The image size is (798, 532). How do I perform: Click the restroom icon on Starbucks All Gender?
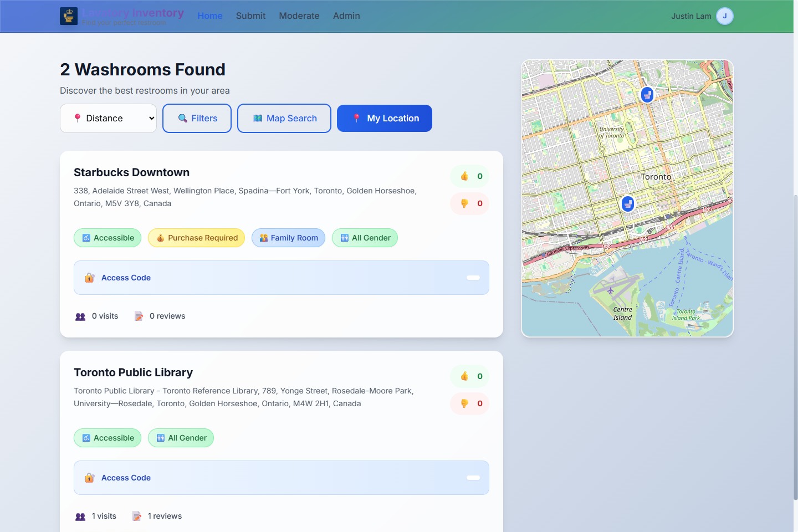345,238
